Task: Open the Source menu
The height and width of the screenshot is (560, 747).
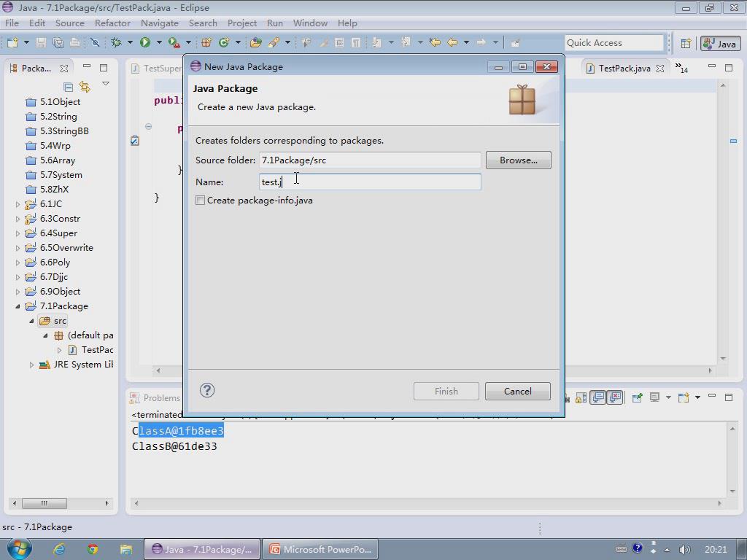Action: click(69, 23)
